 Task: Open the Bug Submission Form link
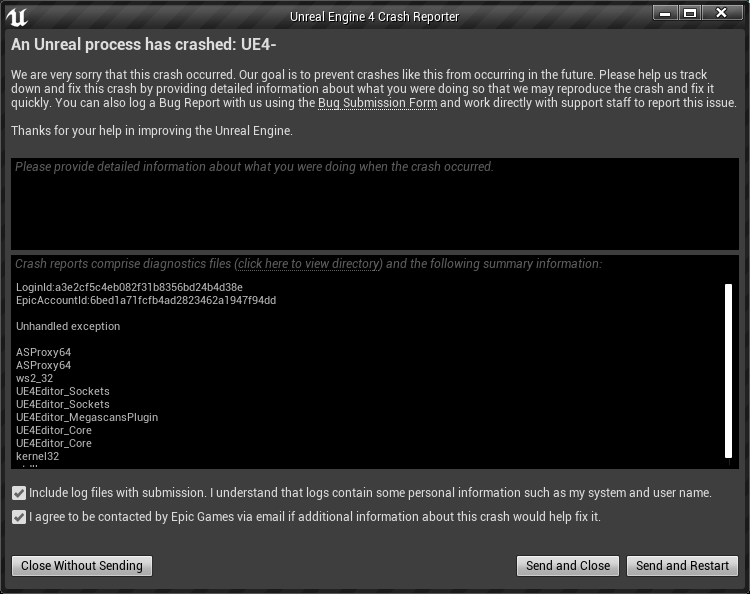coord(377,103)
